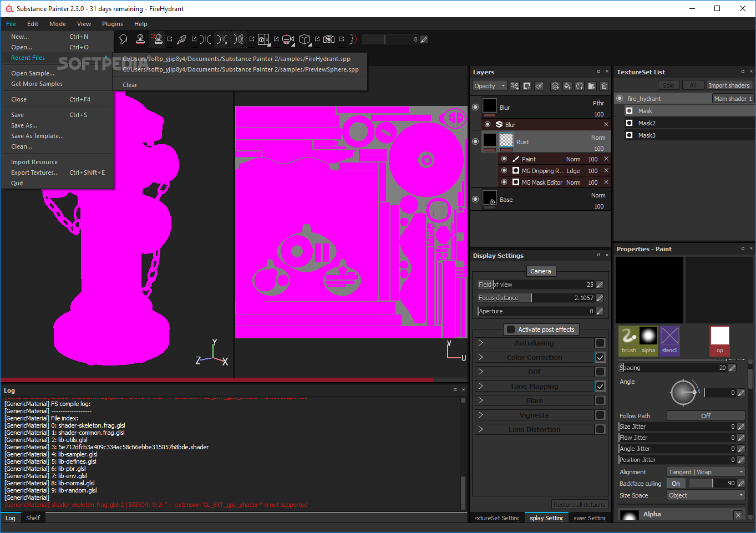Open the Opacity channel dropdown in Layers
This screenshot has height=533, width=756.
click(490, 86)
